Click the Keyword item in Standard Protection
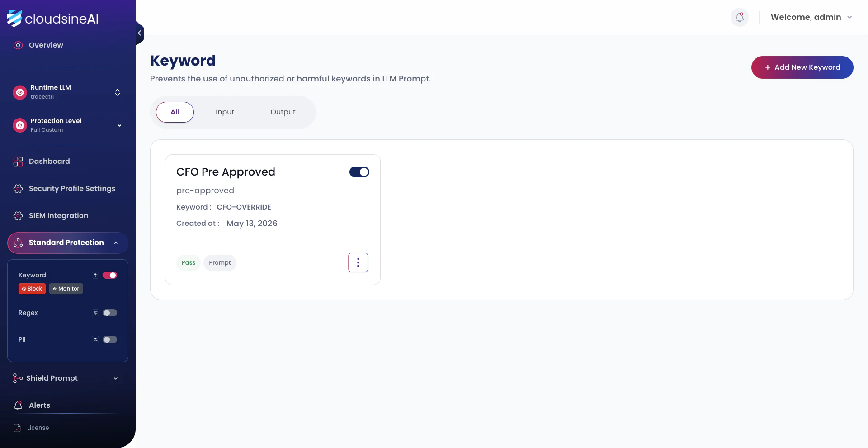This screenshot has width=868, height=448. tap(32, 275)
